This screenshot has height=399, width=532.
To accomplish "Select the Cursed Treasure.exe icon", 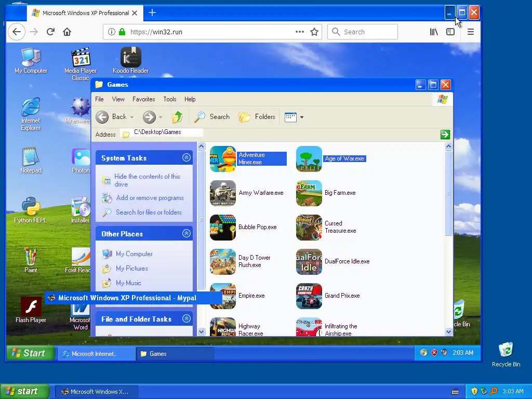I will (309, 227).
